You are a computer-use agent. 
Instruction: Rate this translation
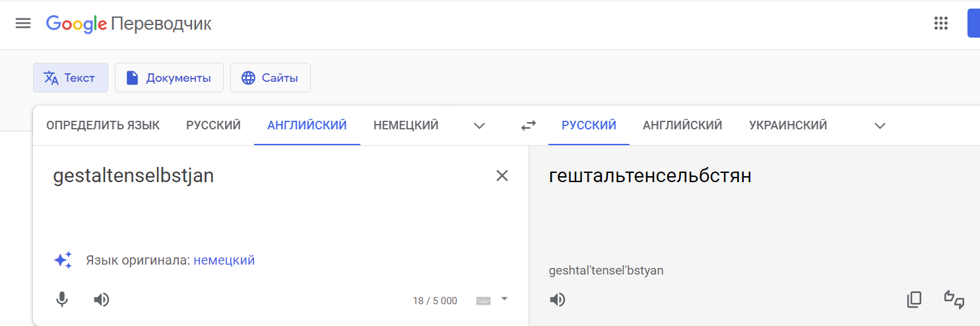[954, 300]
